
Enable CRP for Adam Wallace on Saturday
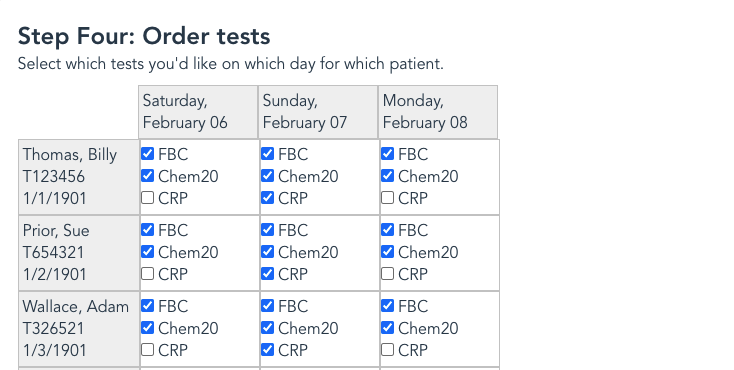[x=147, y=349]
